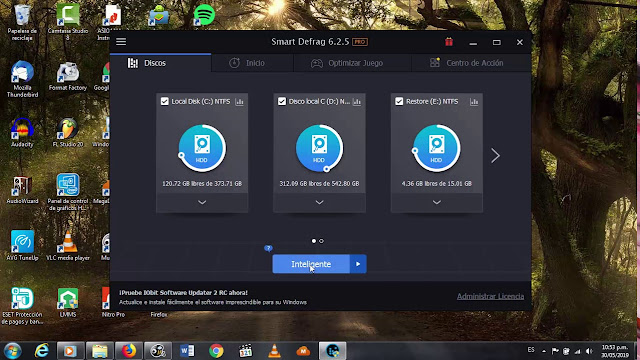This screenshot has height=360, width=640.
Task: Click the IObit Software Updater 2 RC promo text
Action: point(183,293)
